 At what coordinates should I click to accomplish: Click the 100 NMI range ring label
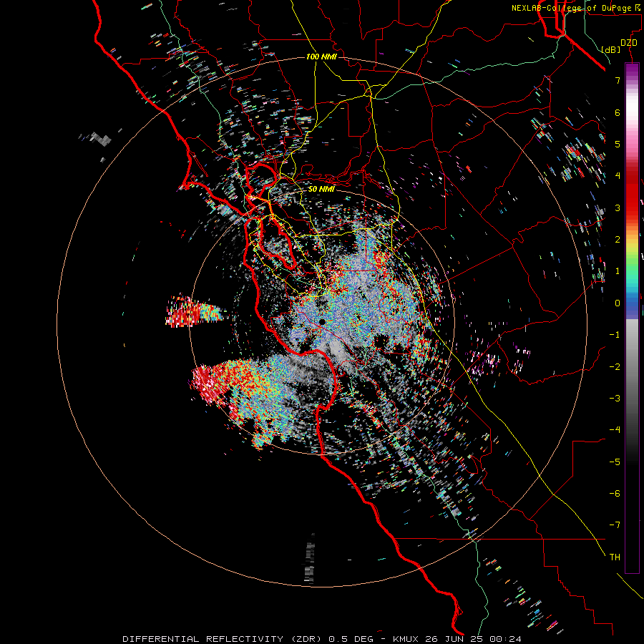(x=321, y=57)
